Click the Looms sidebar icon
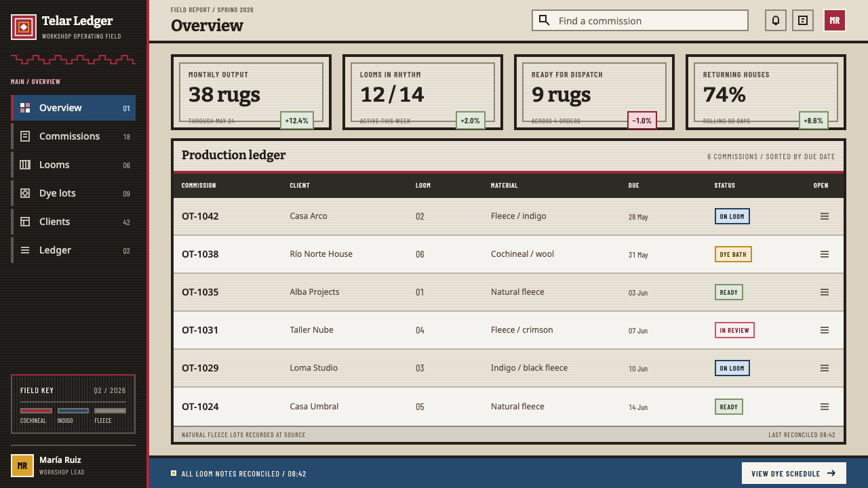The width and height of the screenshot is (868, 488). click(x=25, y=165)
